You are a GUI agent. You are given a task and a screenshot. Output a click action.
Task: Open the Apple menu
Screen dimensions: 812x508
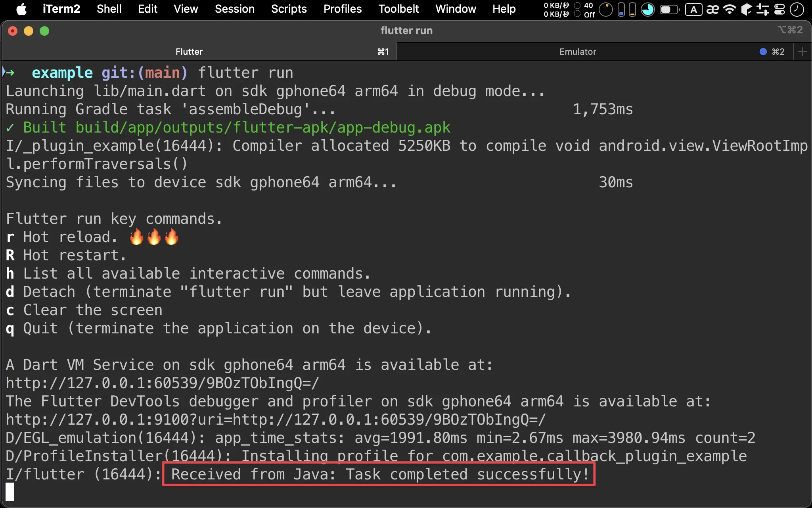[21, 9]
